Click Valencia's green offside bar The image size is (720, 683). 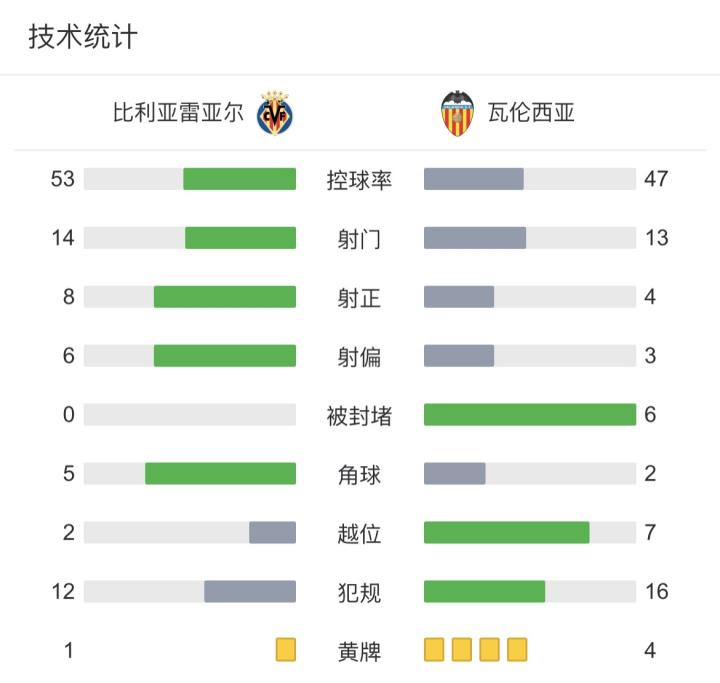coord(507,532)
